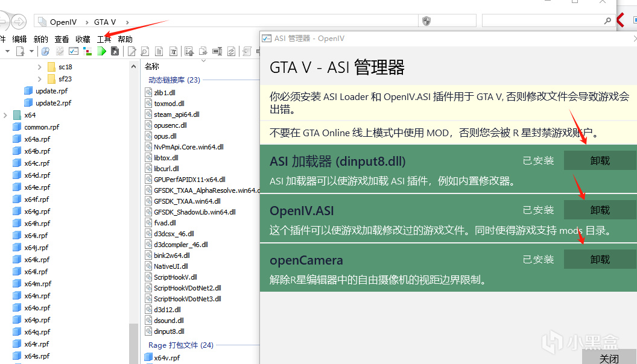Click the ASI manager checkbox-window toolbar icon
The width and height of the screenshot is (637, 364).
click(74, 51)
